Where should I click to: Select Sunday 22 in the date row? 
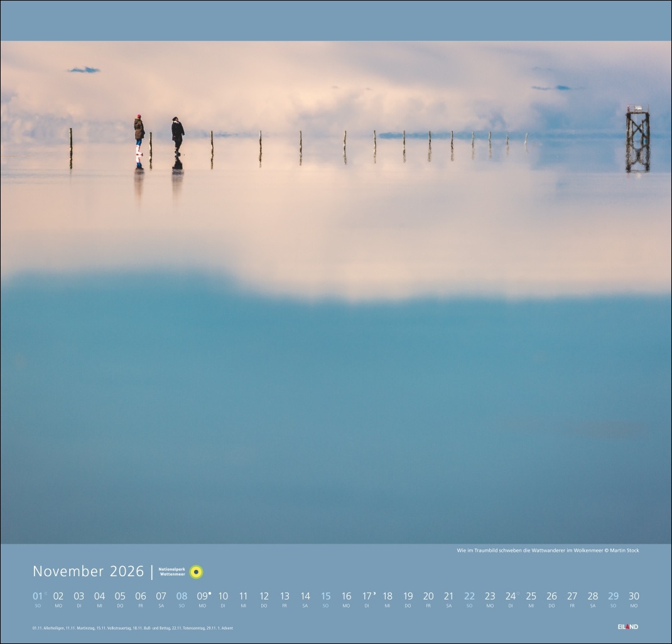click(x=469, y=597)
